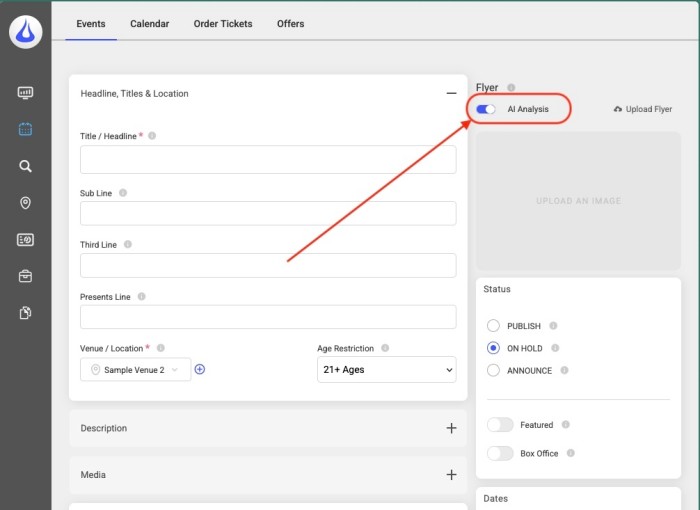This screenshot has width=700, height=510.
Task: Click the Status section heading
Action: click(x=497, y=289)
